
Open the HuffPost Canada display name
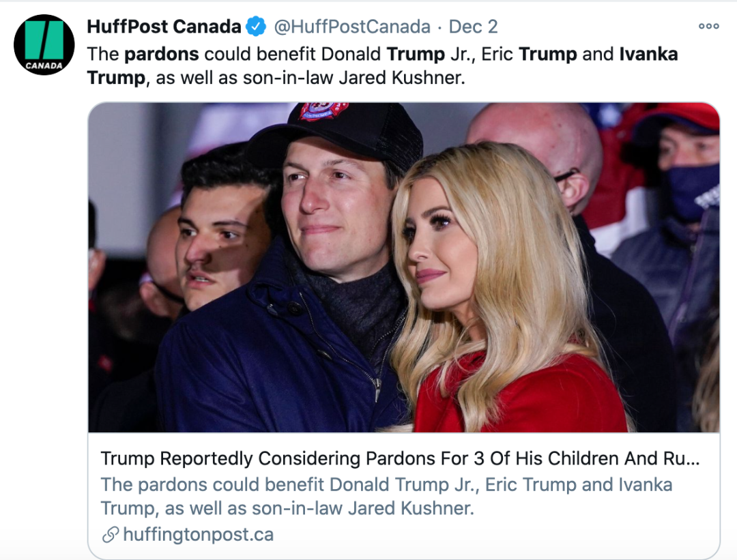(164, 27)
